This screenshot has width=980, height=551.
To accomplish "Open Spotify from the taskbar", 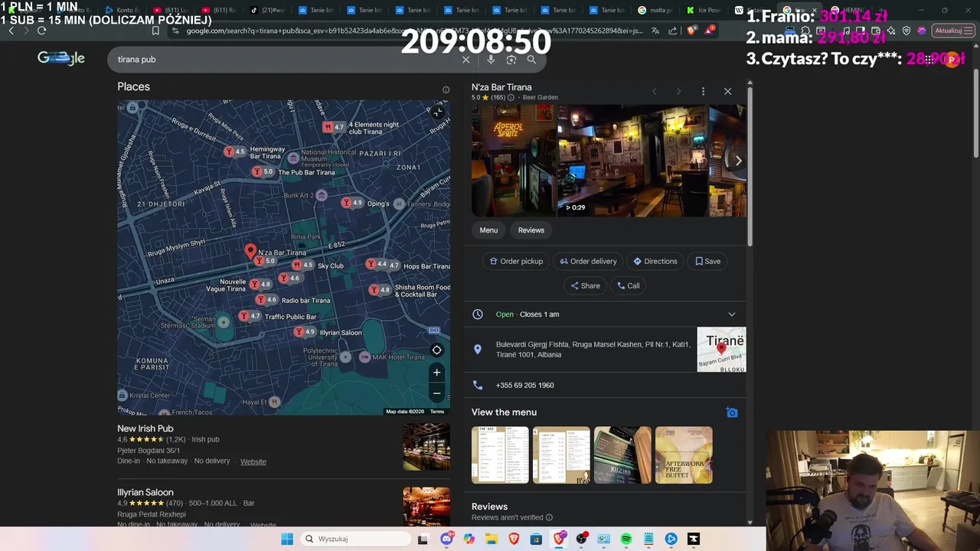I will pyautogui.click(x=626, y=539).
